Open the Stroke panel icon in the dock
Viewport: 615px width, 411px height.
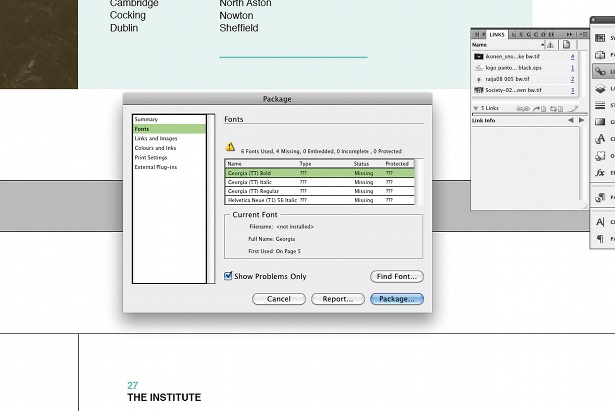[600, 105]
